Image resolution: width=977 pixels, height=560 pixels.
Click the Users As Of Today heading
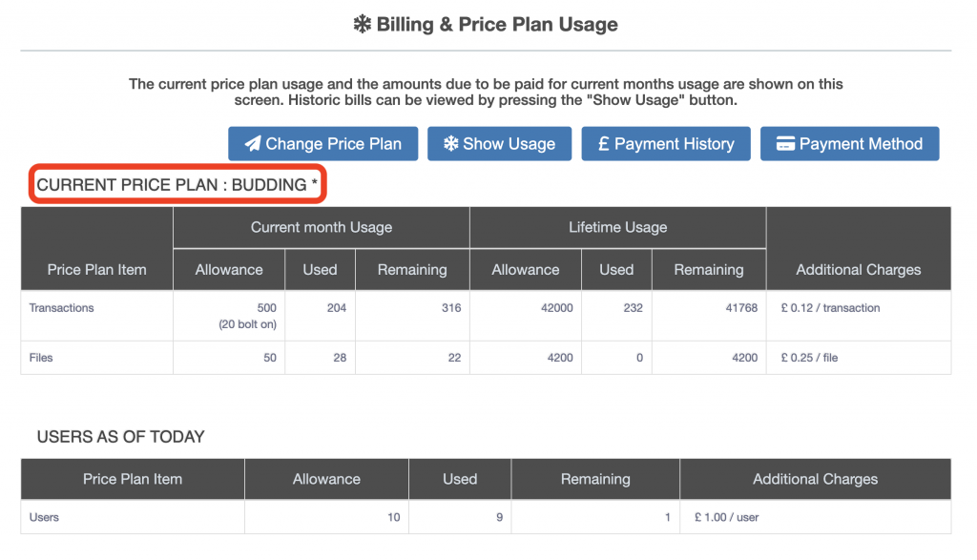[x=120, y=437]
